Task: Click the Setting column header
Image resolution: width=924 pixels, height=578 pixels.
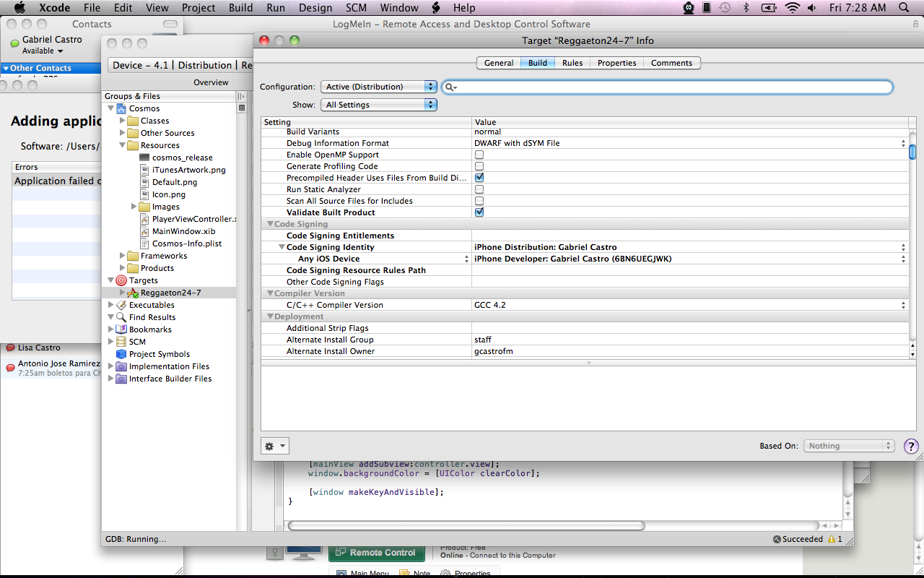Action: pos(366,122)
